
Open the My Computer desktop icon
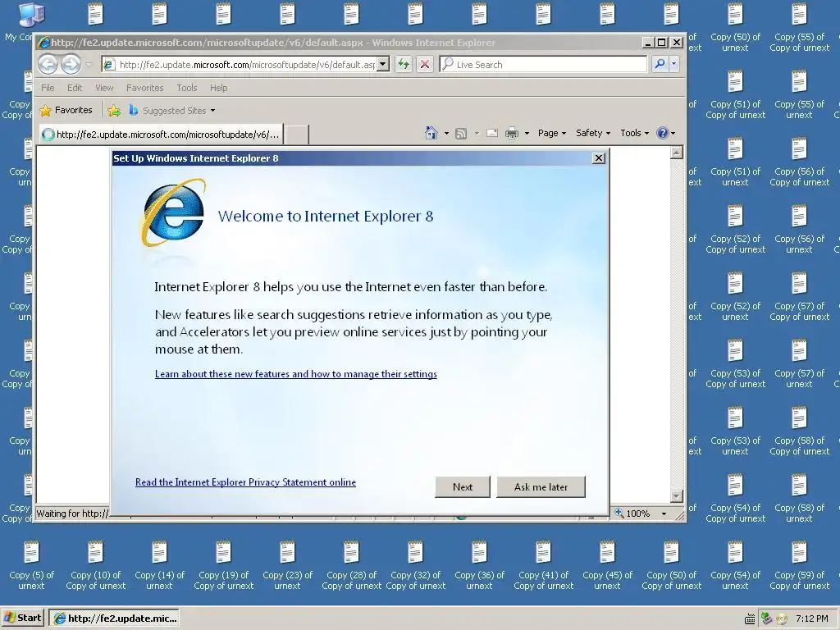pyautogui.click(x=31, y=16)
